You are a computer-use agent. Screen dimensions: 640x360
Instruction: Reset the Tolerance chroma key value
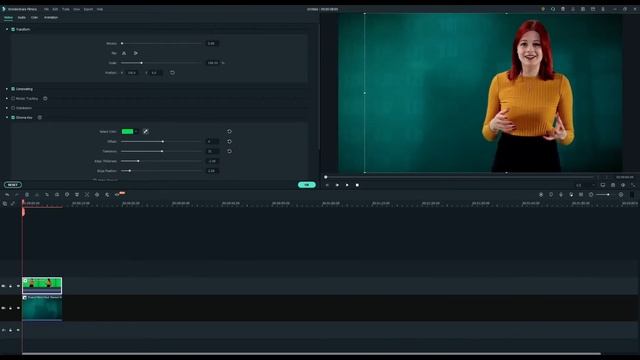point(229,151)
